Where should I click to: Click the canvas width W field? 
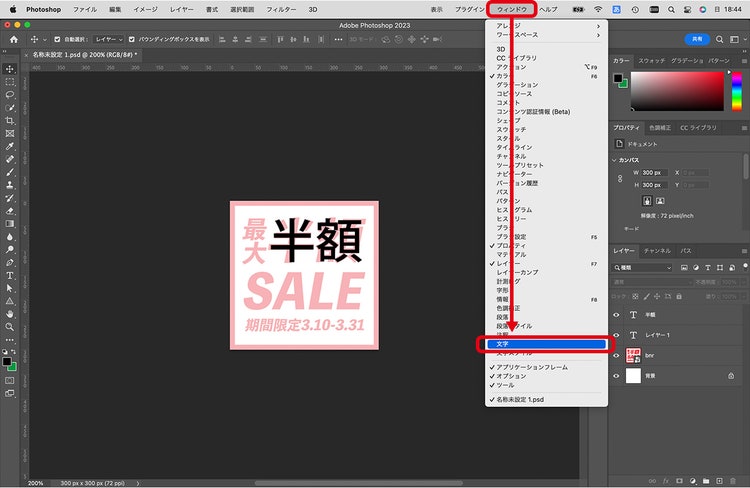(x=654, y=173)
